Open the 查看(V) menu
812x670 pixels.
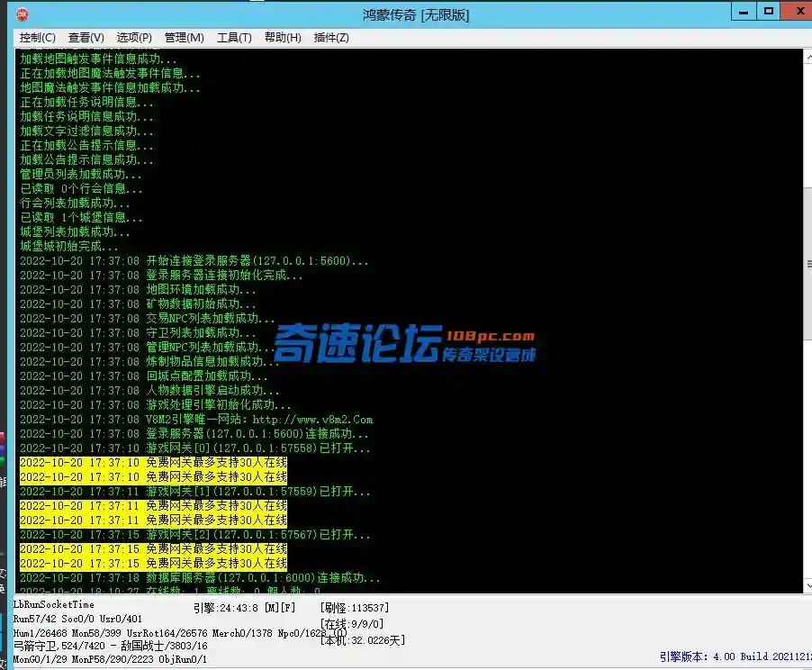[x=86, y=38]
